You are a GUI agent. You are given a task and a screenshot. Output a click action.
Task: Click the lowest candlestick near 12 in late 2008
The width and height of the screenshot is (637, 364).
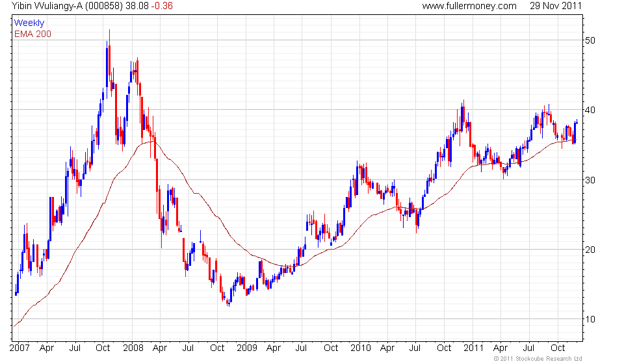229,303
